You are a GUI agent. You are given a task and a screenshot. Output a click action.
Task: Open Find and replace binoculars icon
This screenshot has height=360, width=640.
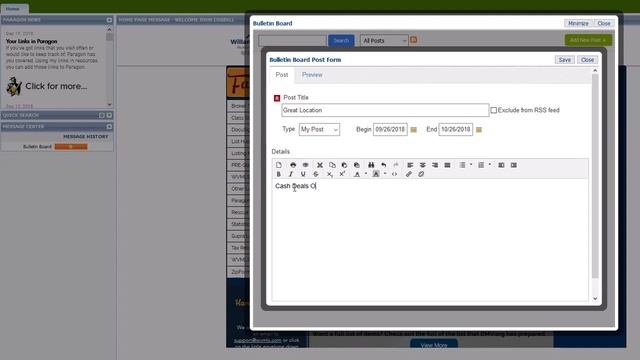coord(371,165)
